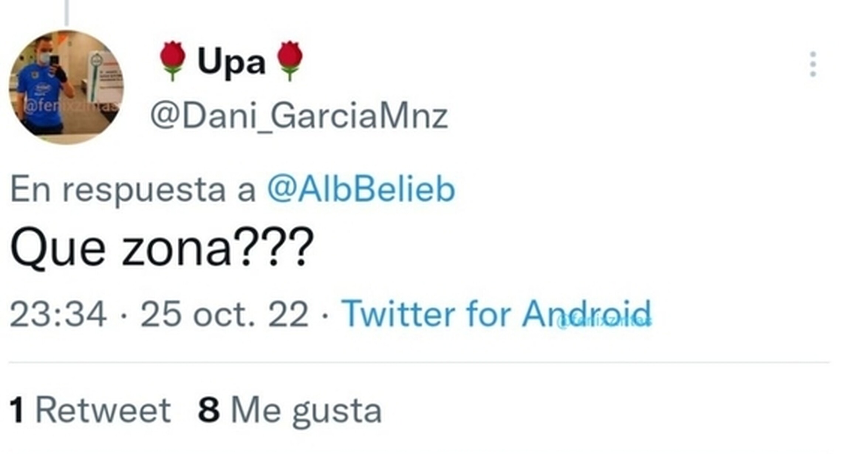Click the 25 oct. 22 date
The width and height of the screenshot is (868, 454).
[x=224, y=314]
